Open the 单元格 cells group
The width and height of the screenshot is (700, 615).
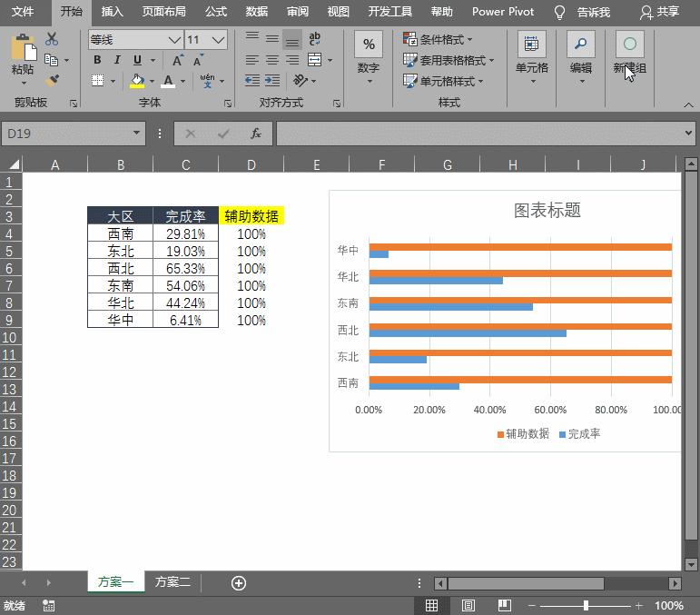coord(532,58)
